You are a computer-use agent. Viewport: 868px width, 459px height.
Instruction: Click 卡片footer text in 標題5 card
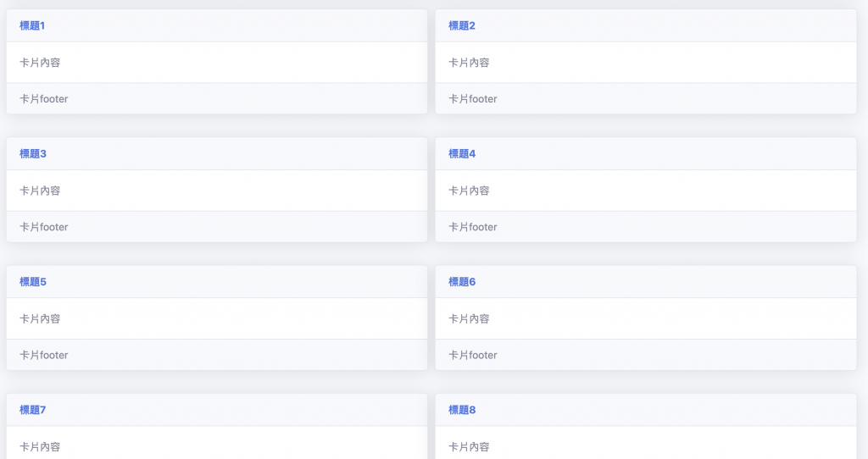tap(44, 355)
